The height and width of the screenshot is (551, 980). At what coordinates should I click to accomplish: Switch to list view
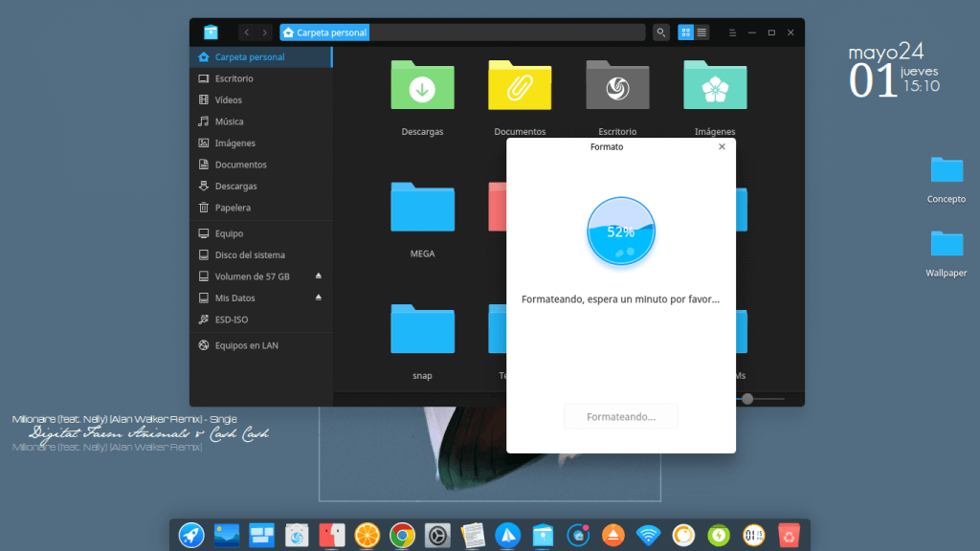[x=702, y=33]
